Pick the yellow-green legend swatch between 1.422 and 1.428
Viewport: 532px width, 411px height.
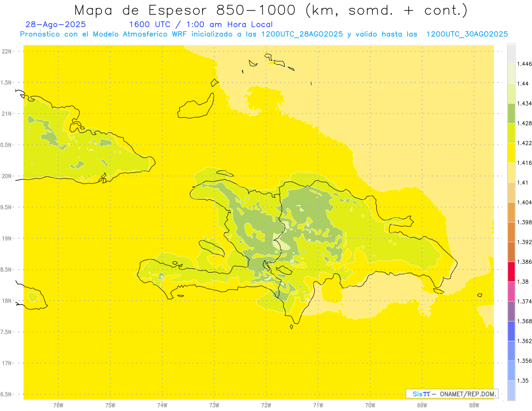(x=511, y=133)
